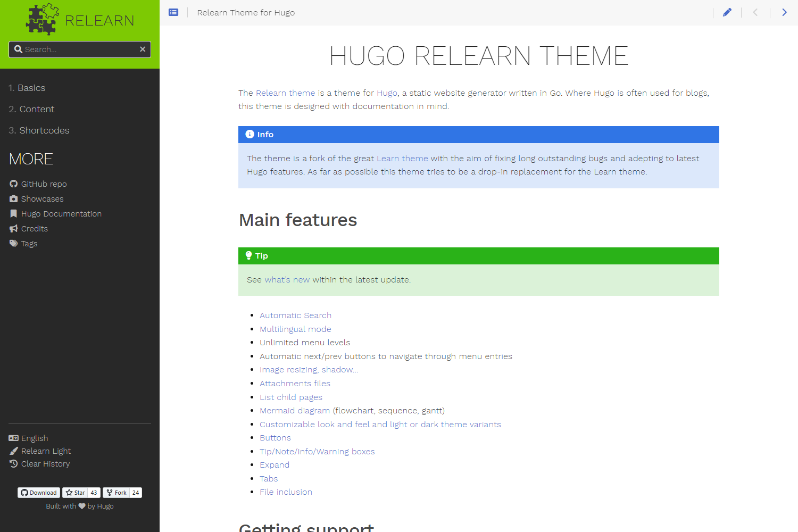Click the Relearn puzzle-piece logo
Screen dimensions: 798x532
41,19
